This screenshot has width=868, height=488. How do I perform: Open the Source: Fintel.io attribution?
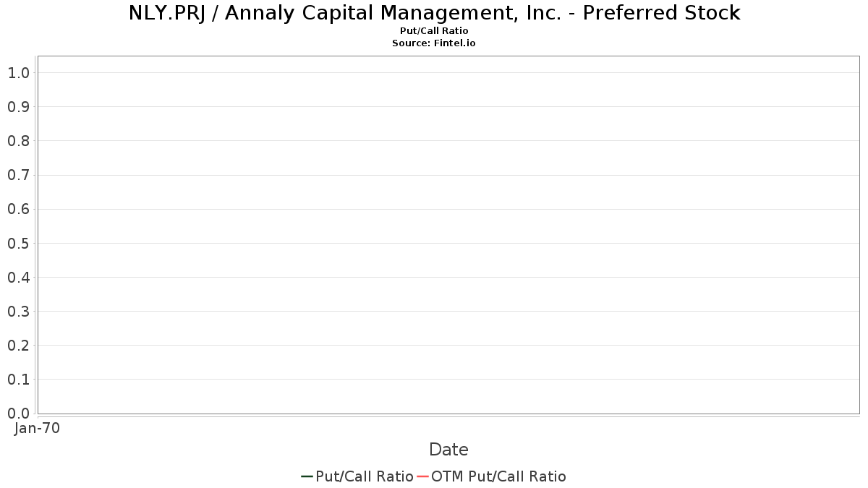434,43
